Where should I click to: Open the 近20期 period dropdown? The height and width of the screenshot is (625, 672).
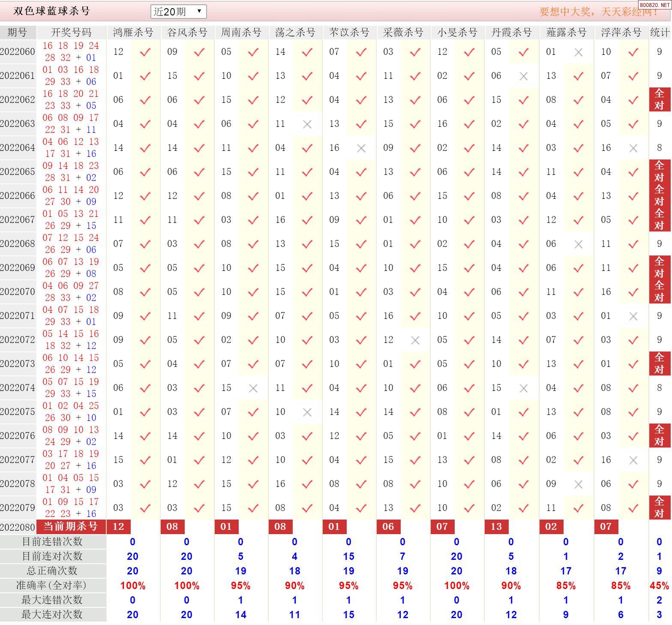click(178, 12)
